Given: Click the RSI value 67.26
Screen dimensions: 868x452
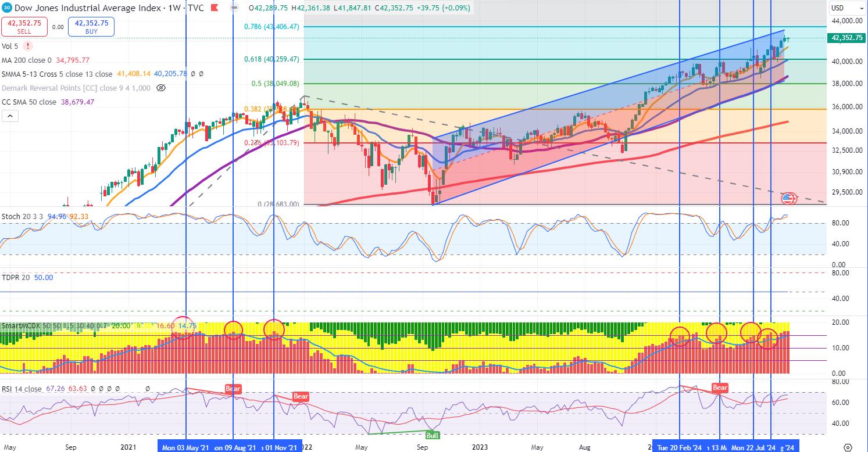Looking at the screenshot, I should (55, 389).
